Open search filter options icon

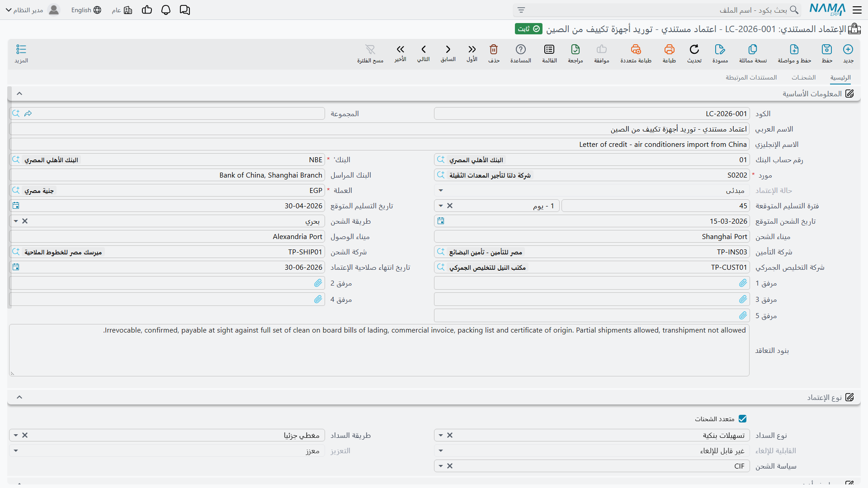pyautogui.click(x=521, y=10)
